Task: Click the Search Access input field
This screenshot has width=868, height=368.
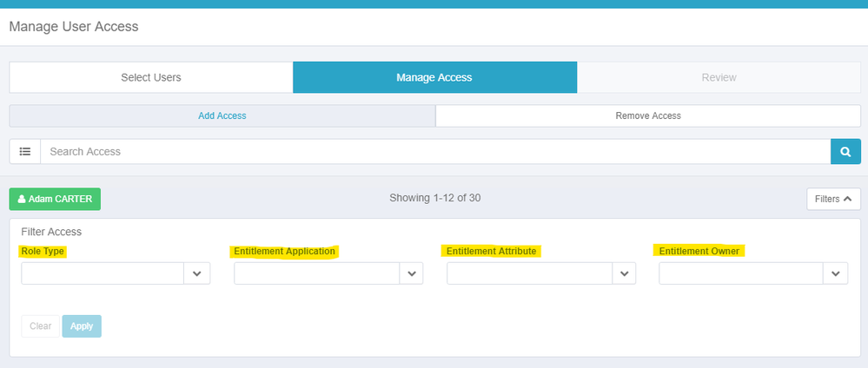Action: (x=434, y=152)
